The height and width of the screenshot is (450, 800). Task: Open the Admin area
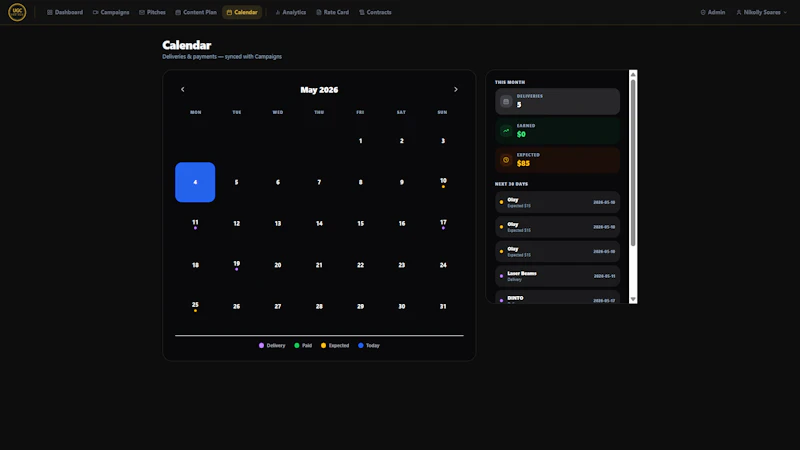point(712,12)
